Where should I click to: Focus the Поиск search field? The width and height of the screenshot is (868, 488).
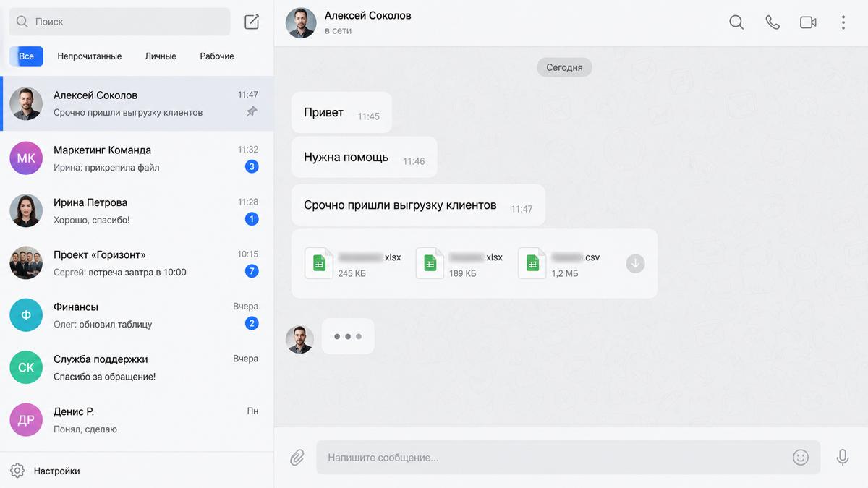coord(119,22)
